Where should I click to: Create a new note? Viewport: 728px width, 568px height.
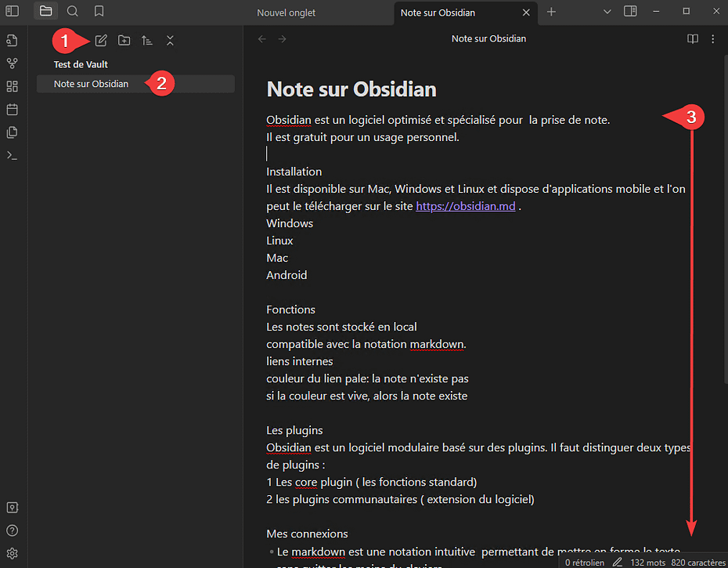(100, 40)
